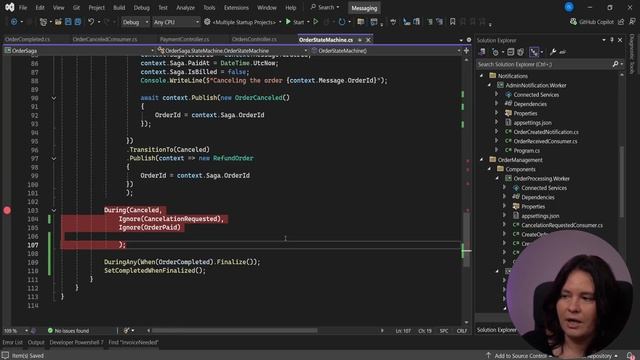Toggle Auto Hide pin on Solution Explorer
This screenshot has height=360, width=640.
[x=612, y=40]
